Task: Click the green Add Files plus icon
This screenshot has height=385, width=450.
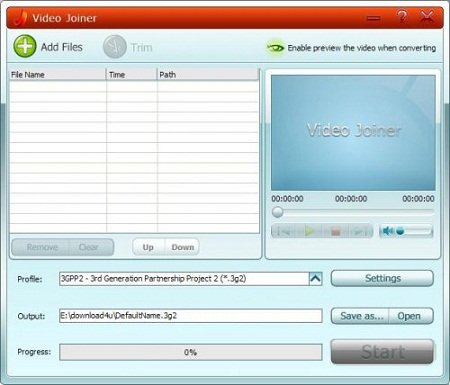Action: [25, 46]
